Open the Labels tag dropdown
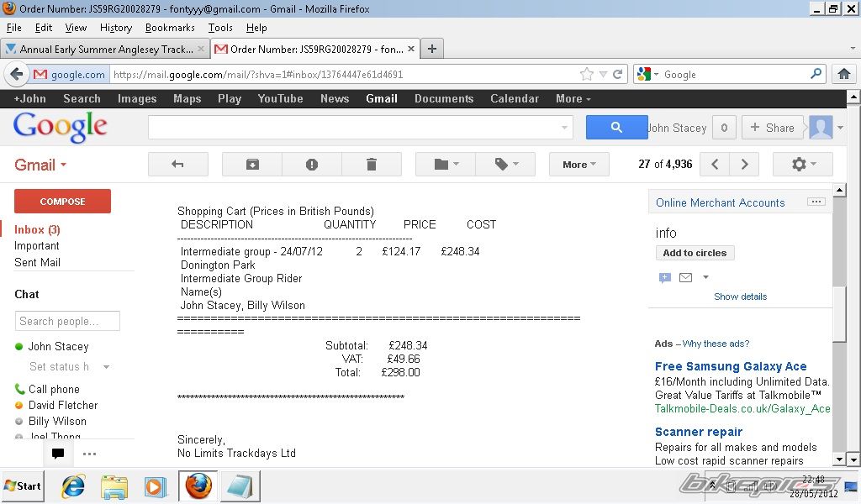This screenshot has height=504, width=861. [505, 165]
